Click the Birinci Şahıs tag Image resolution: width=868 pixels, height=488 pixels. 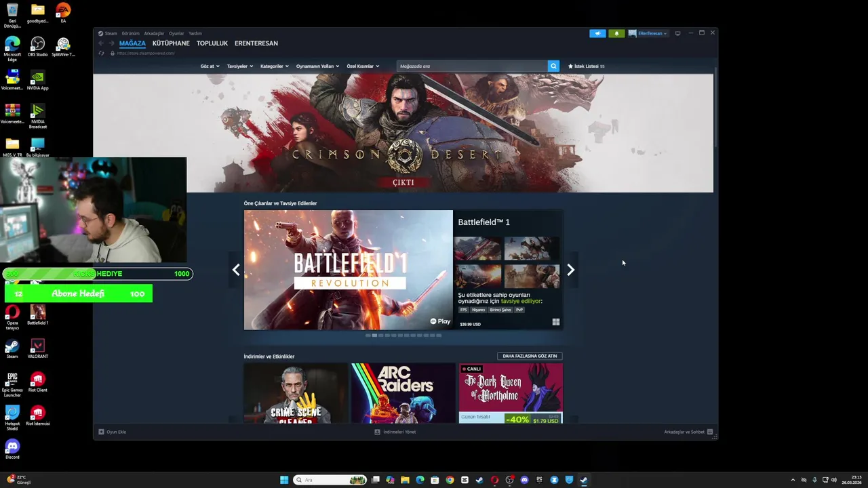point(500,310)
